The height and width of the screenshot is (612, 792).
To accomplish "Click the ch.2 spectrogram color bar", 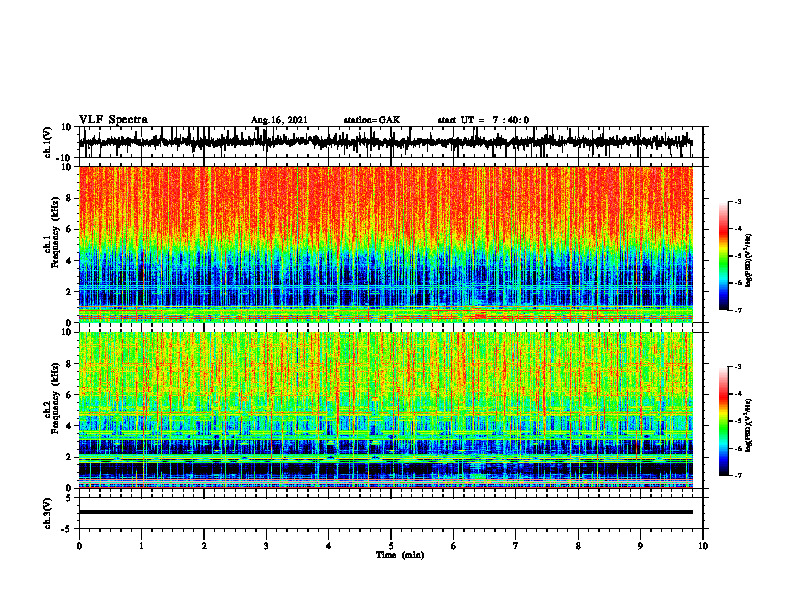I will (x=723, y=421).
